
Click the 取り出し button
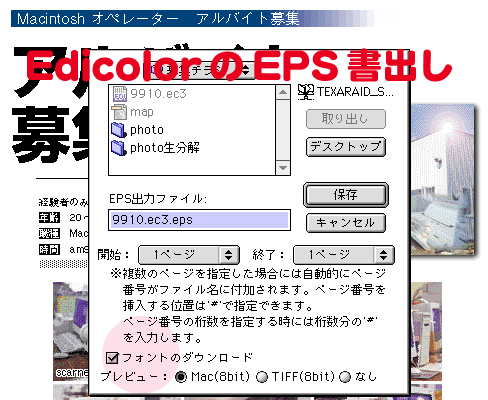(x=346, y=119)
